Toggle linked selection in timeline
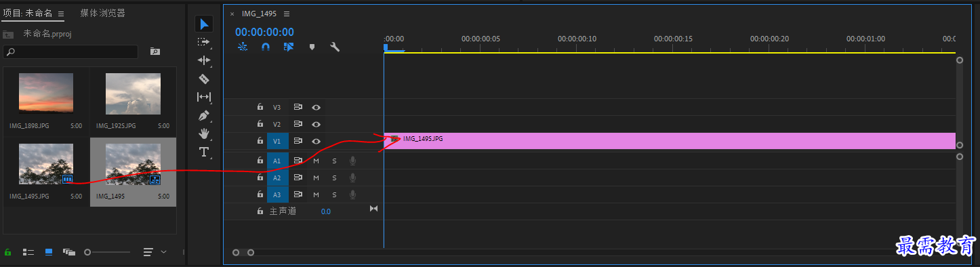This screenshot has height=267, width=980. click(x=289, y=47)
